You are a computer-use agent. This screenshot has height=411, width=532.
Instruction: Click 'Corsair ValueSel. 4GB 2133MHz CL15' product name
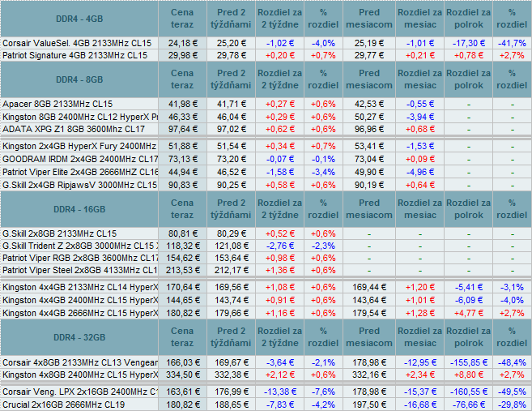[77, 43]
